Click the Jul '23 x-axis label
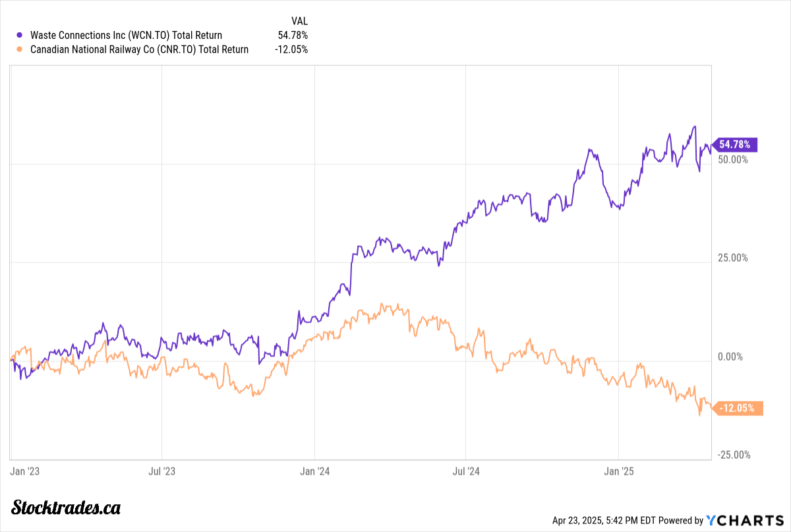Image resolution: width=791 pixels, height=532 pixels. point(161,471)
